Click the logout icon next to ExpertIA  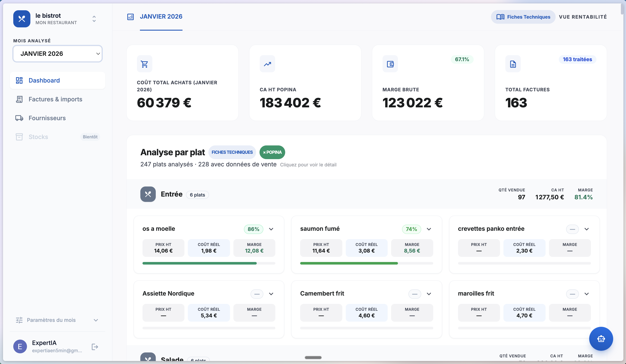tap(95, 347)
